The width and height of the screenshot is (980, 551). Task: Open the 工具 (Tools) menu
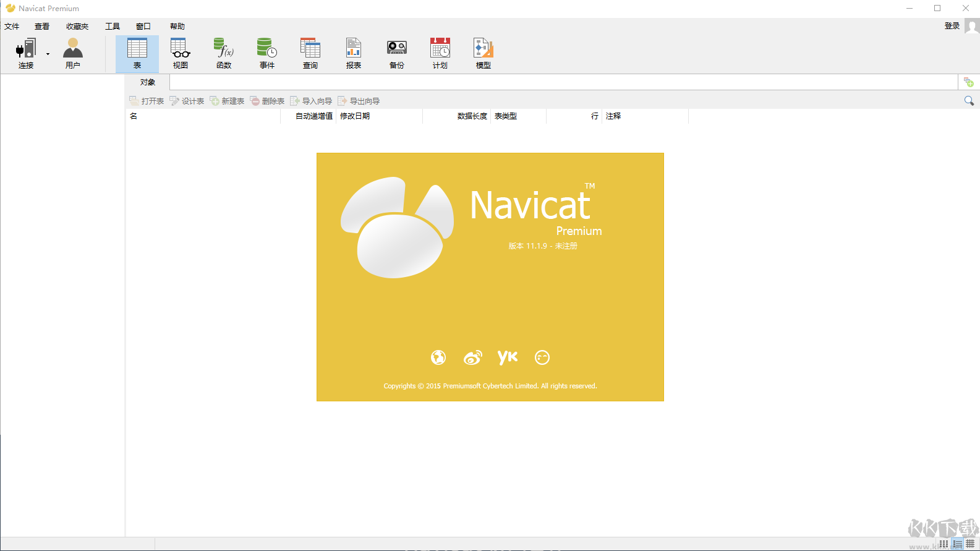pos(113,26)
